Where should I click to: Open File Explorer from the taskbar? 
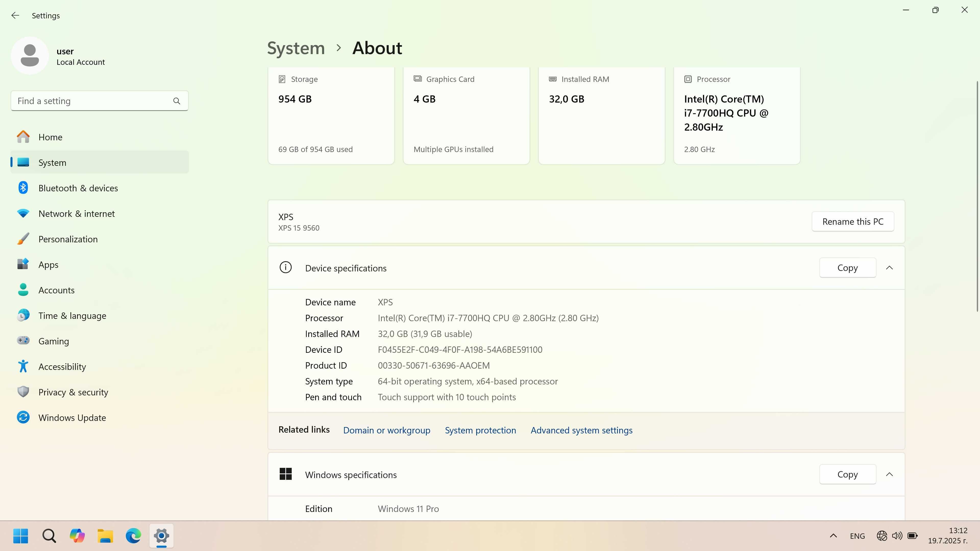pyautogui.click(x=105, y=536)
